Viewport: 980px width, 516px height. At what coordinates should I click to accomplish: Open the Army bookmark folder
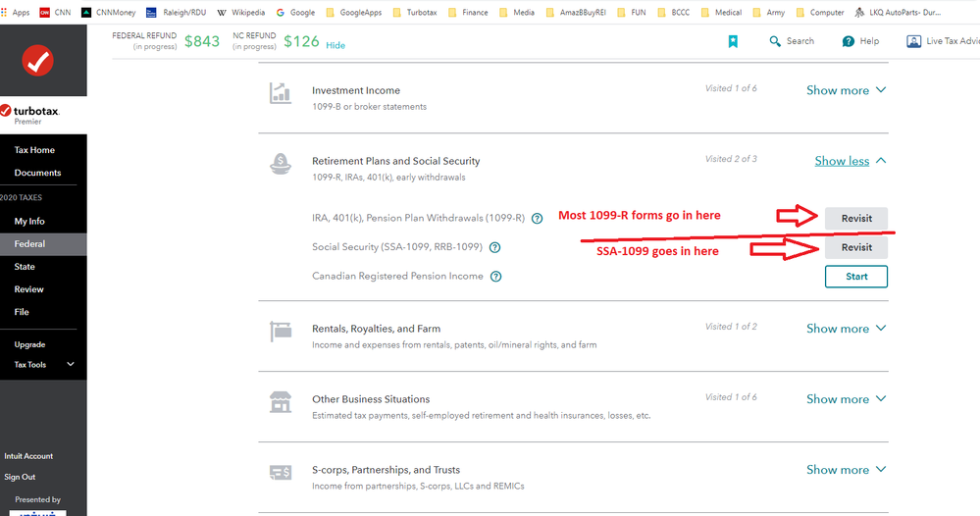click(769, 12)
